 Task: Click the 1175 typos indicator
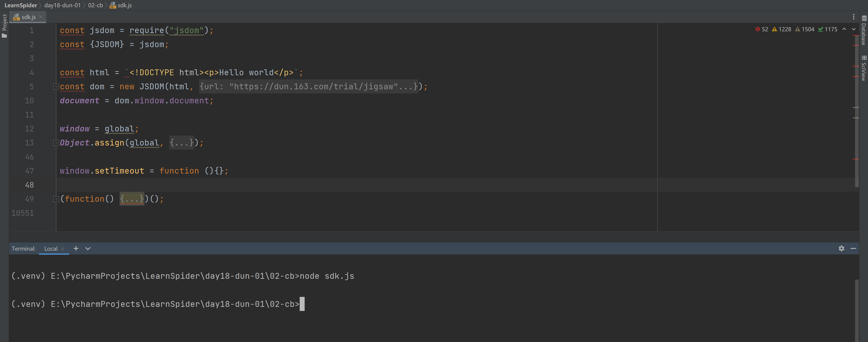pyautogui.click(x=827, y=29)
